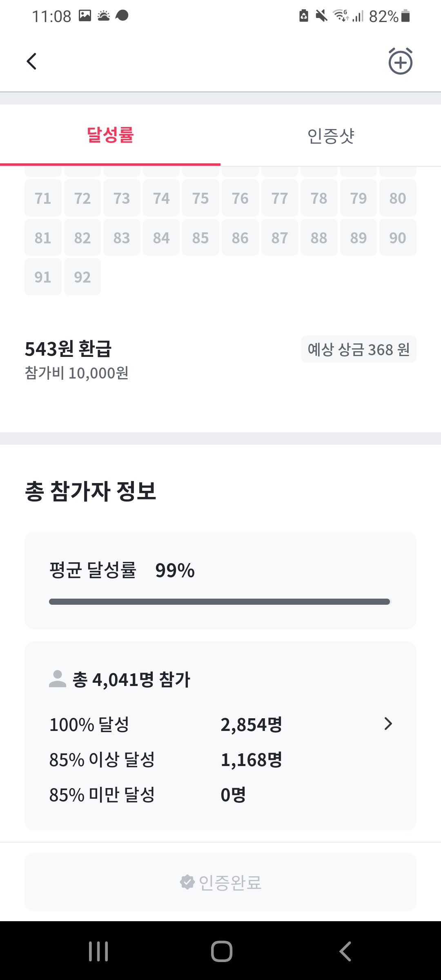Tap the participant person icon

(x=58, y=679)
